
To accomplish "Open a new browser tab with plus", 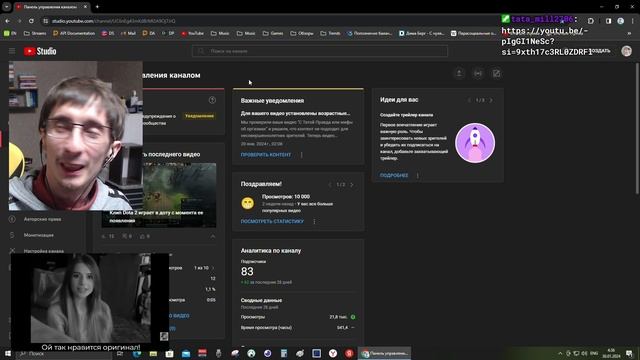I will point(97,7).
